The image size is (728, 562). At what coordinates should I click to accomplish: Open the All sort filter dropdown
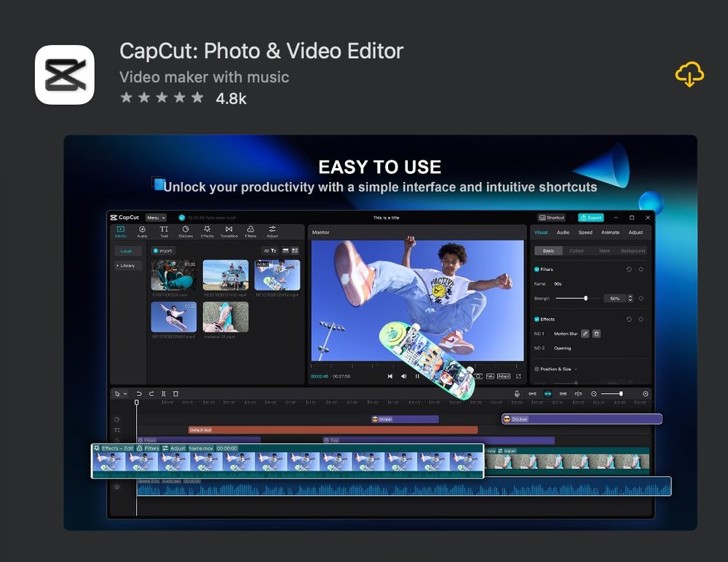[270, 251]
